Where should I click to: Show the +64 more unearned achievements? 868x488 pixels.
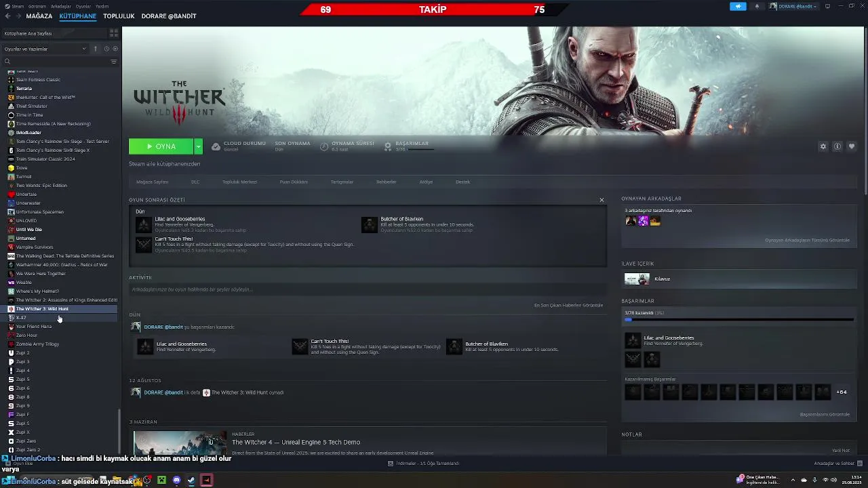[841, 392]
